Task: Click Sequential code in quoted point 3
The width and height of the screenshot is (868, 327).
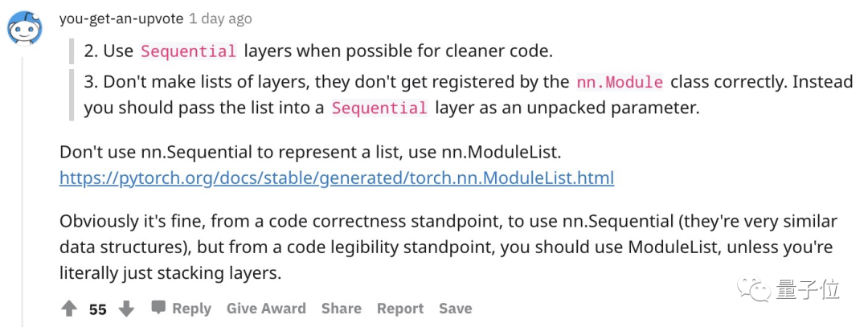Action: pyautogui.click(x=379, y=108)
